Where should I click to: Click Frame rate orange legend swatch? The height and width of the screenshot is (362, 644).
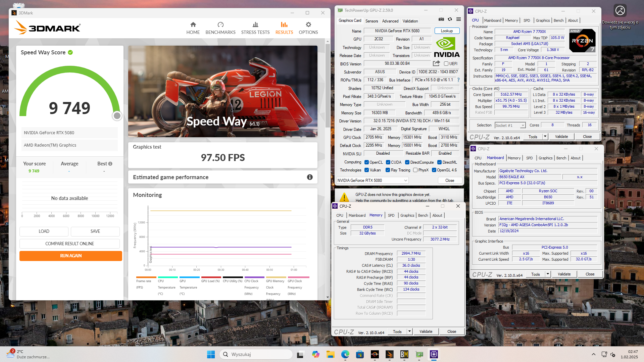click(146, 277)
